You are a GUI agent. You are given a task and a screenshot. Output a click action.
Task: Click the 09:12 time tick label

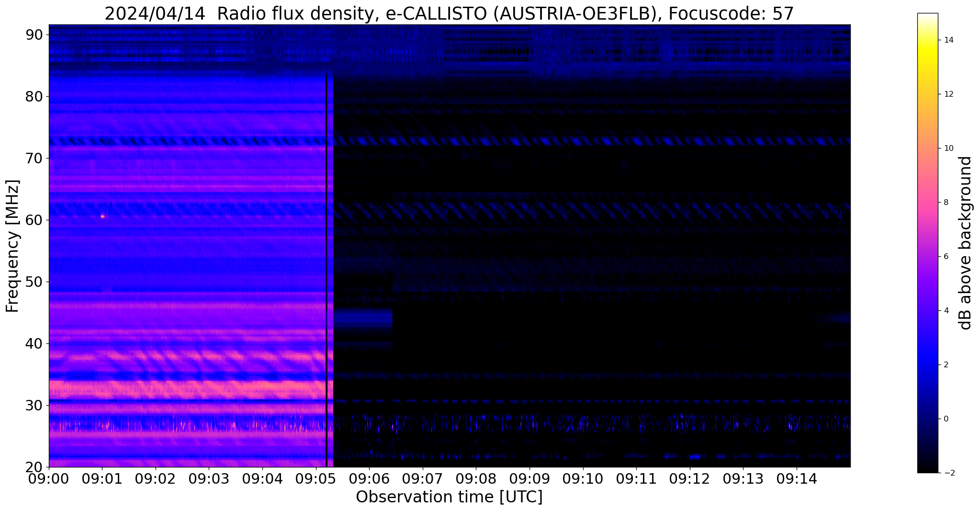pos(690,478)
